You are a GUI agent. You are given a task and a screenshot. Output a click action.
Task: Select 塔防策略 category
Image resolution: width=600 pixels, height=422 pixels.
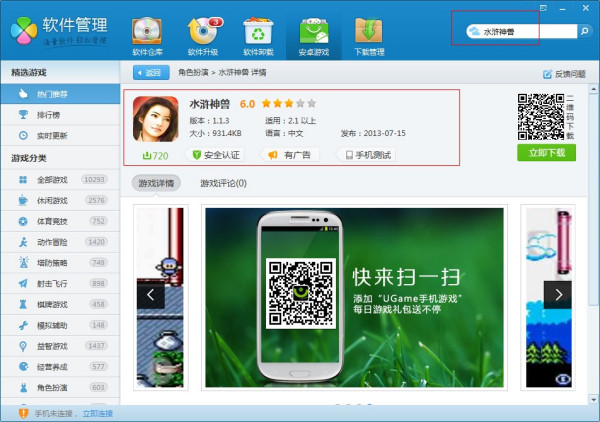[60, 262]
